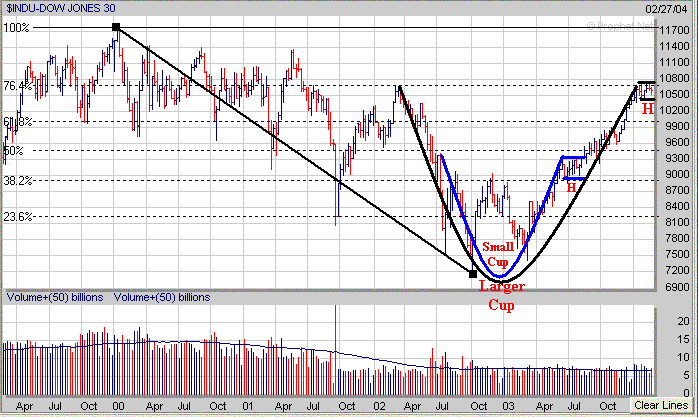The image size is (698, 417).
Task: Click the 7200 price axis label
Action: [677, 271]
